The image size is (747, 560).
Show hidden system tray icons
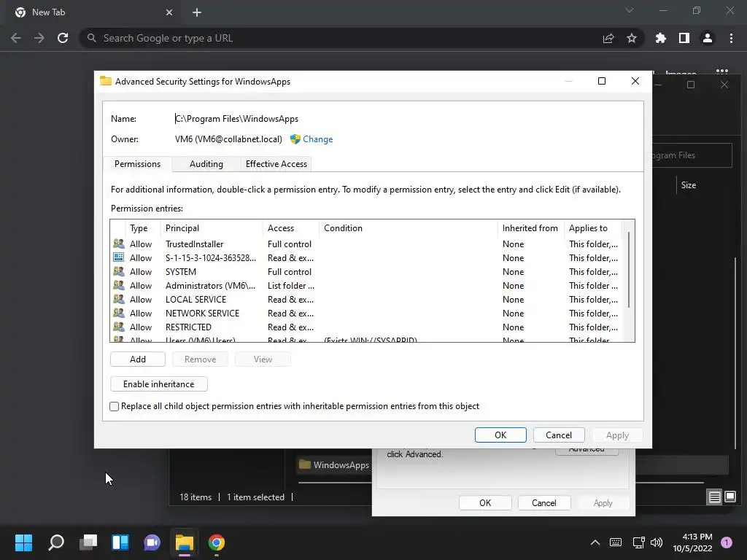click(595, 542)
